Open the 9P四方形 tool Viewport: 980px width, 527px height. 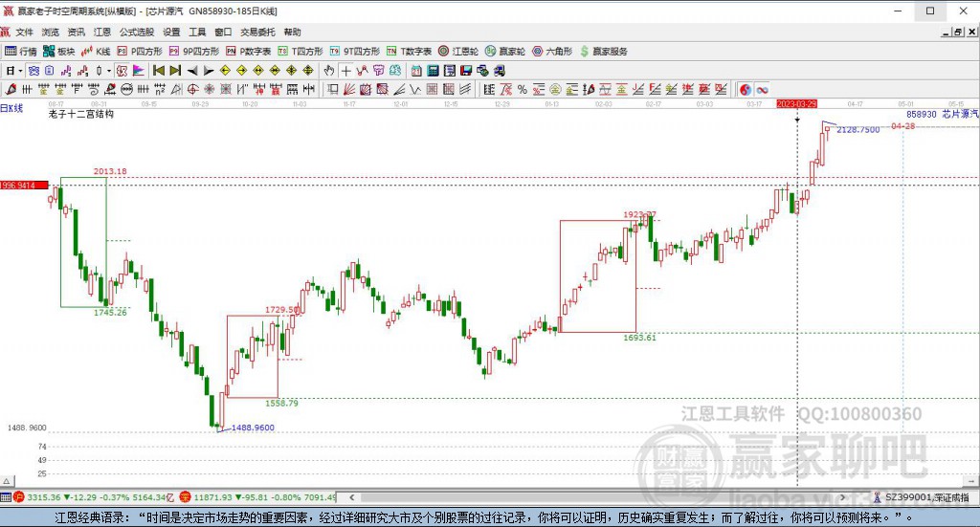pos(193,52)
